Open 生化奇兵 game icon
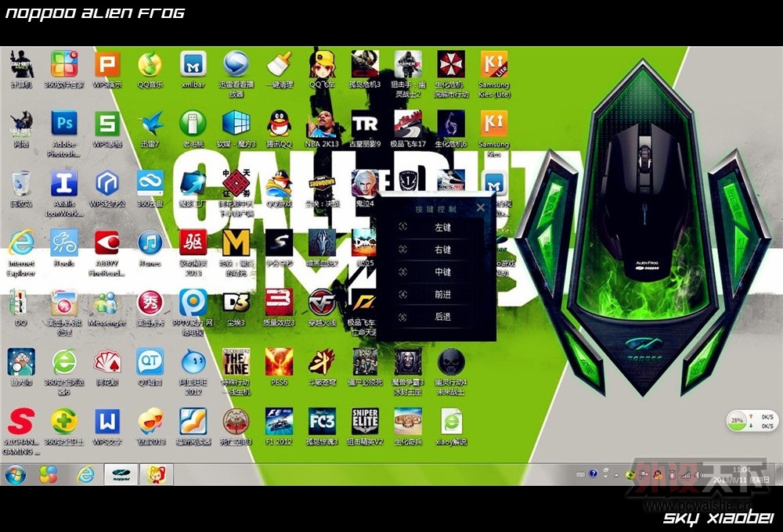The image size is (783, 532). [408, 421]
